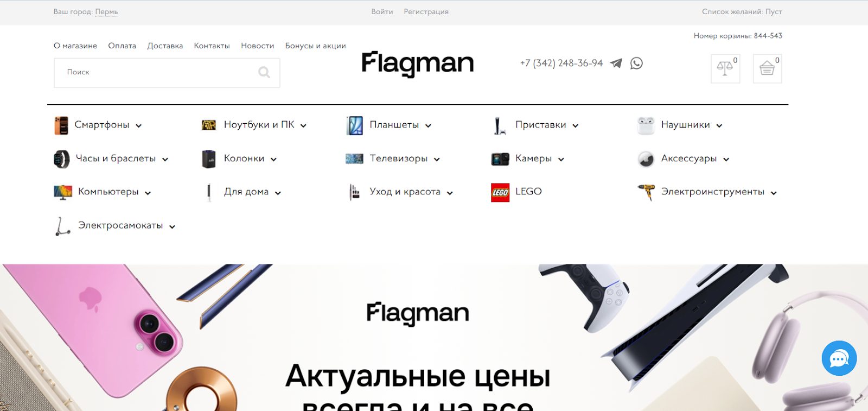Open the Компьютеры category link
868x411 pixels.
[108, 192]
